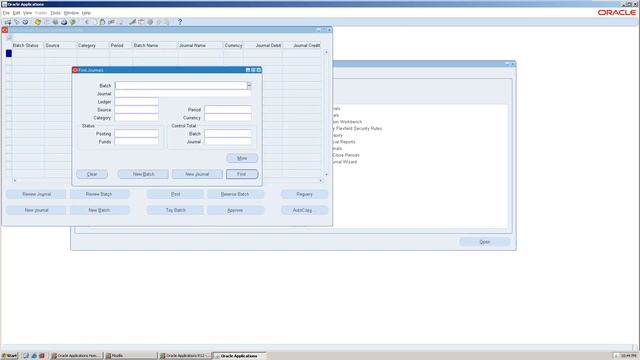This screenshot has width=640, height=360.
Task: Click the Journal input field
Action: click(x=183, y=93)
